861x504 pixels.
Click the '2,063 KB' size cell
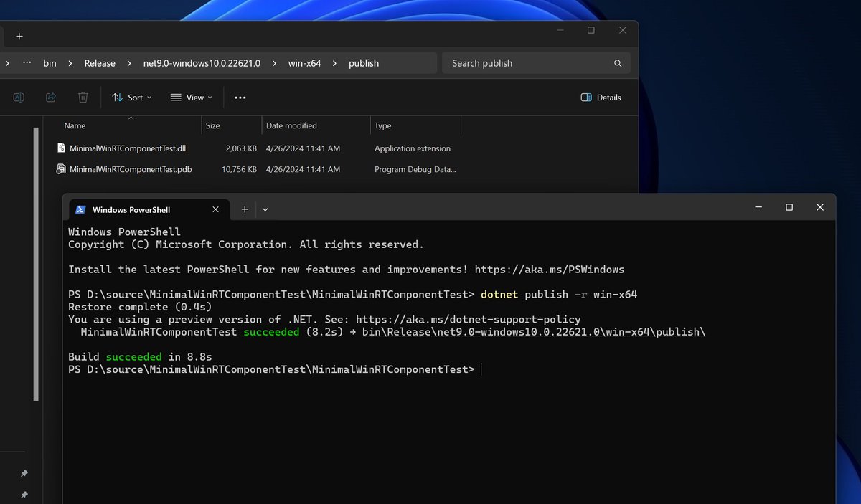coord(241,148)
